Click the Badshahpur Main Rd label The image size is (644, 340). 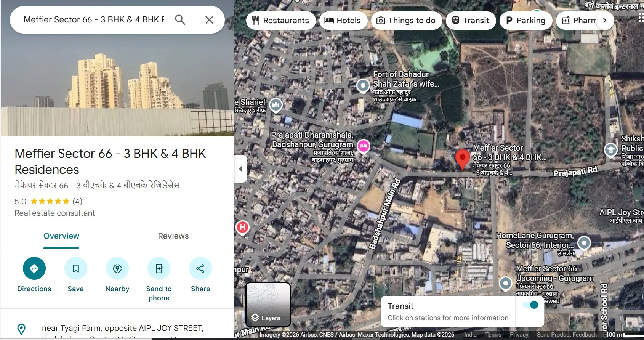click(385, 213)
